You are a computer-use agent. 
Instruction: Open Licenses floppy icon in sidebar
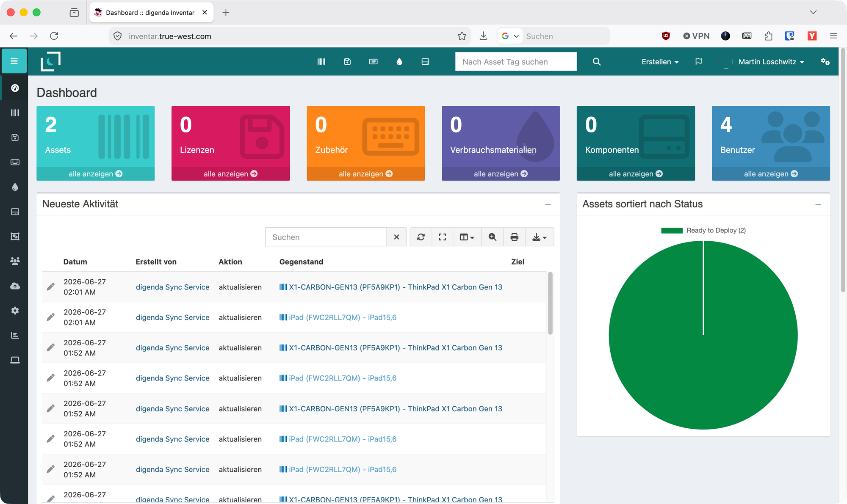tap(15, 138)
